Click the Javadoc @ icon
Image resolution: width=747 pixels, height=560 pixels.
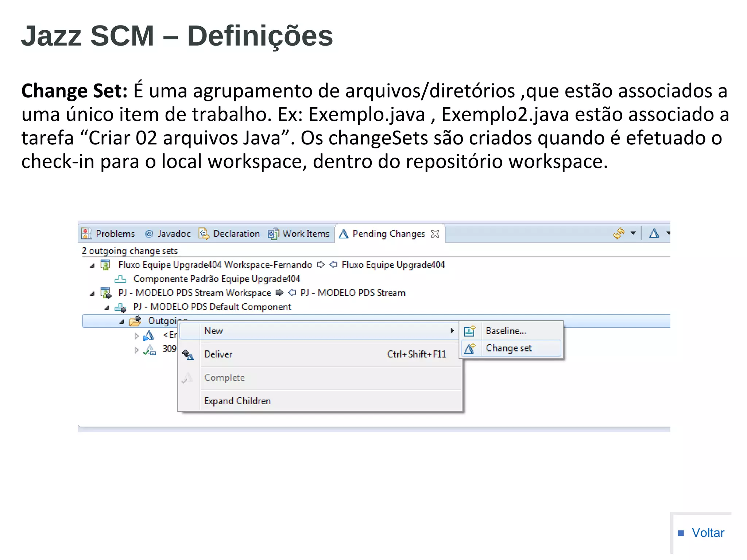pyautogui.click(x=149, y=234)
